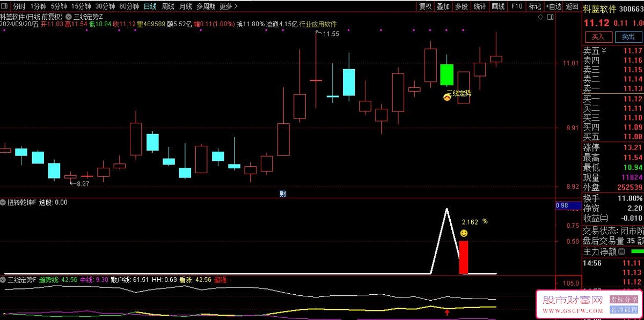The image size is (644, 320).
Task: Activate the 画线 drawing tools
Action: [x=499, y=6]
